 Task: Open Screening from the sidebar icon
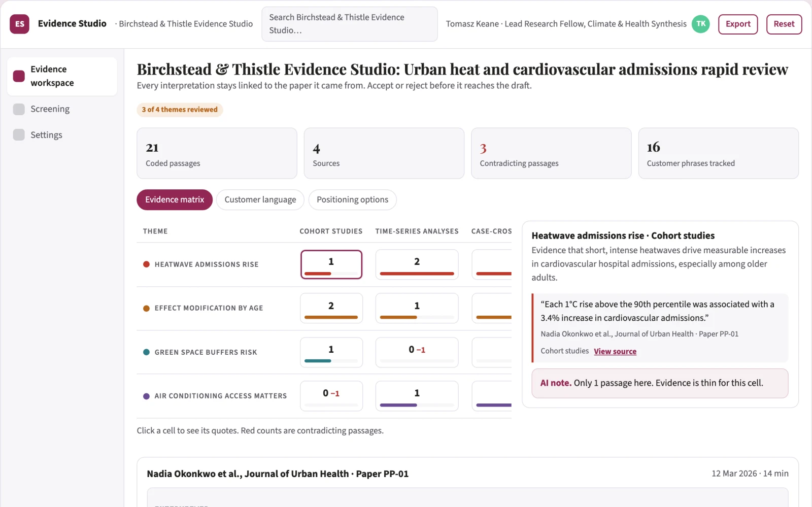click(x=19, y=109)
